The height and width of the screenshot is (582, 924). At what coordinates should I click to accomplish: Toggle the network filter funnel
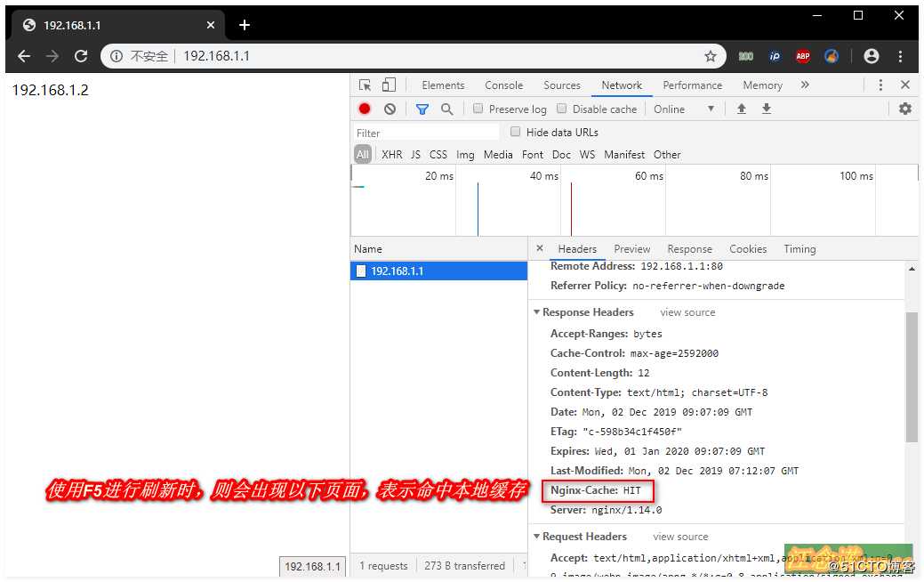point(422,109)
